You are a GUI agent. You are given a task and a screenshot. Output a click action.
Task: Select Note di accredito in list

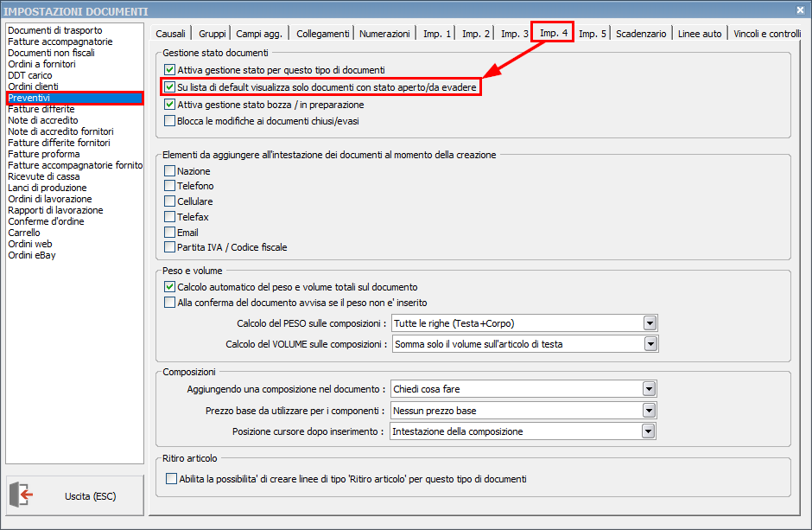tap(74, 120)
